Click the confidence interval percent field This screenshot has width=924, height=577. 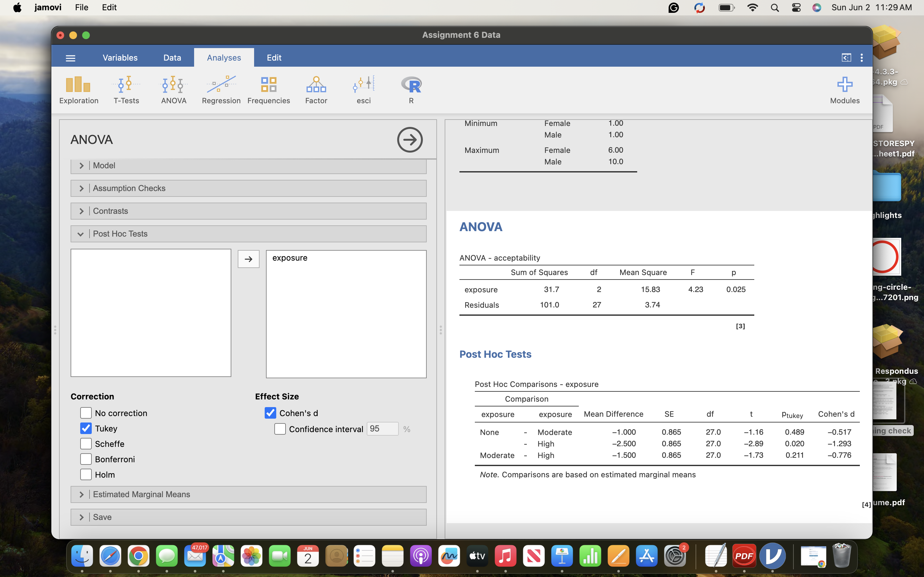[x=382, y=429]
